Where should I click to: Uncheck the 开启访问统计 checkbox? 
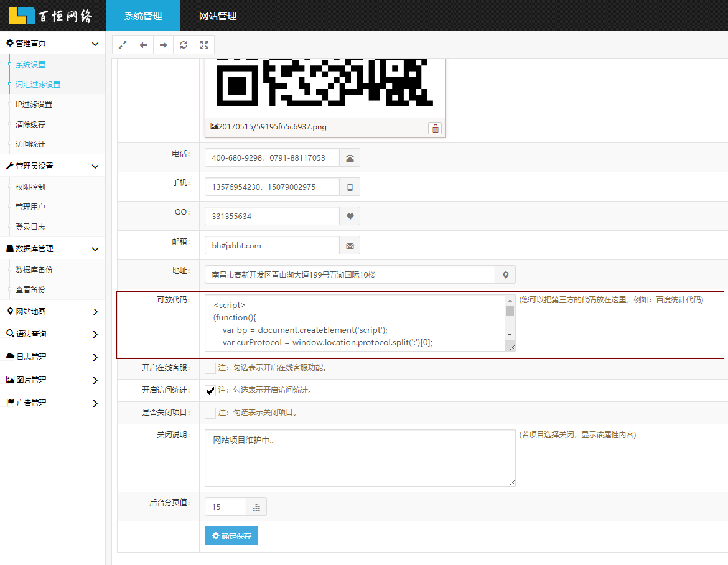coord(210,390)
